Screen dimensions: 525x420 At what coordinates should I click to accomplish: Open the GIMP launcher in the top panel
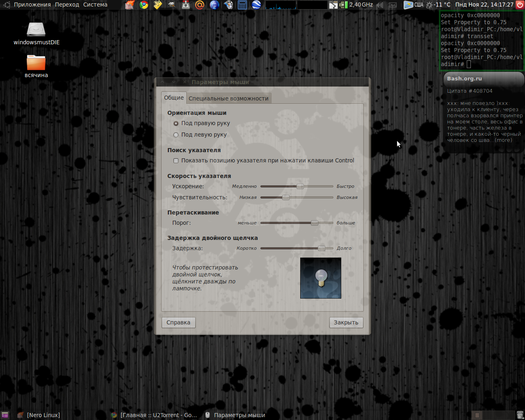(x=172, y=5)
